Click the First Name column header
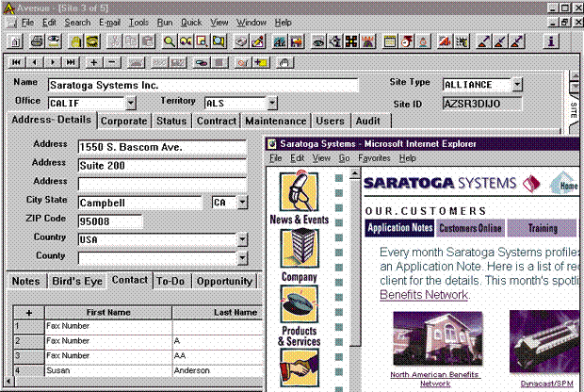 click(108, 313)
